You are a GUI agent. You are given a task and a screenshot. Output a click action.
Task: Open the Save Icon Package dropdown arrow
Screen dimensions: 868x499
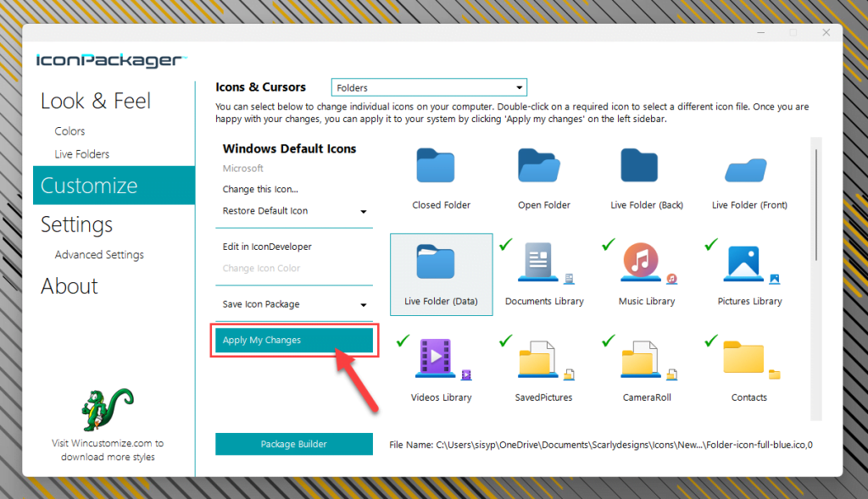point(364,304)
